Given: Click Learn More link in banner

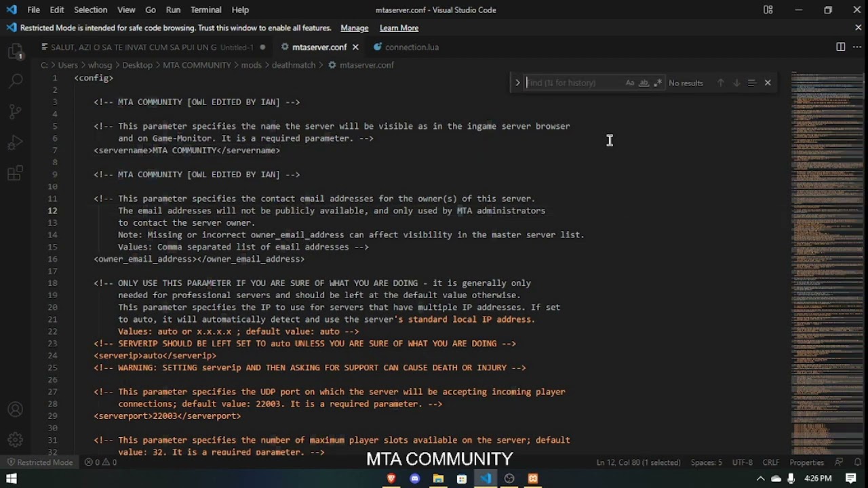Looking at the screenshot, I should [399, 28].
